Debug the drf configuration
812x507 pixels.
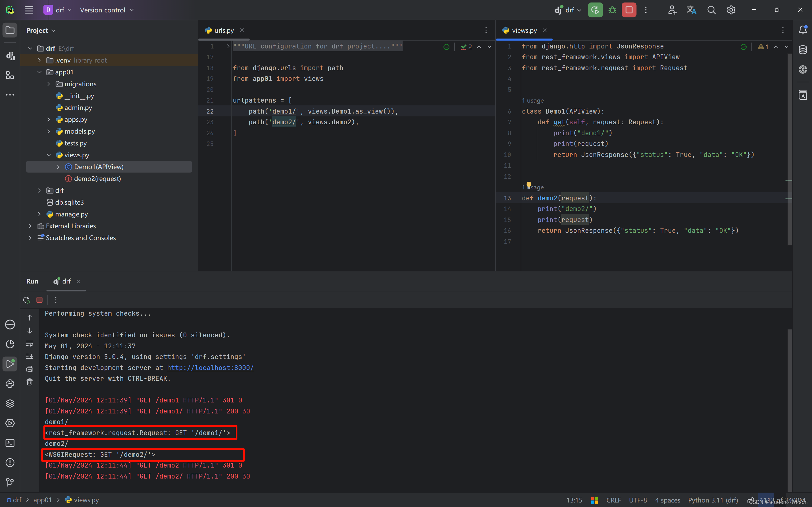pyautogui.click(x=612, y=10)
